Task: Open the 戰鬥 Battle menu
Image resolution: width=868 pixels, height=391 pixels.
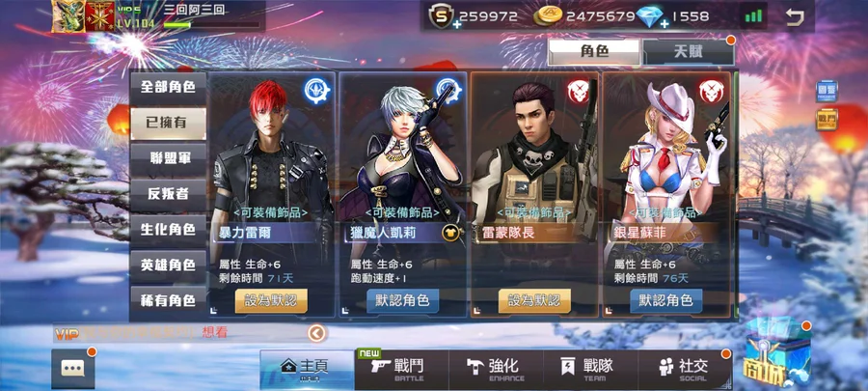Action: tap(402, 370)
